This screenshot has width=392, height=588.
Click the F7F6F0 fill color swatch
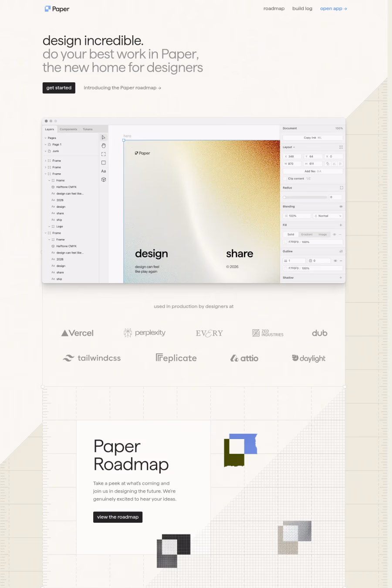click(x=285, y=242)
